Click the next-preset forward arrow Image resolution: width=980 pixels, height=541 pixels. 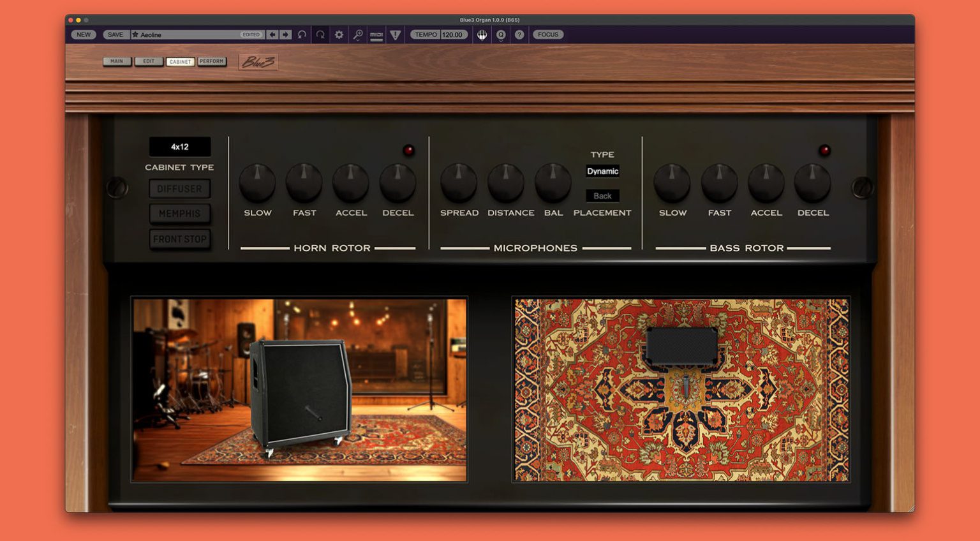285,34
